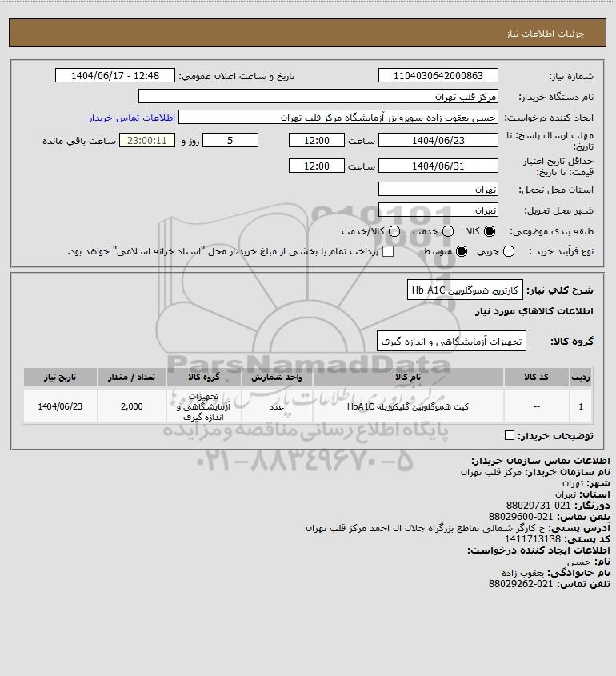Click the price validity hour 12:00 field
This screenshot has height=676, width=616.
(317, 166)
